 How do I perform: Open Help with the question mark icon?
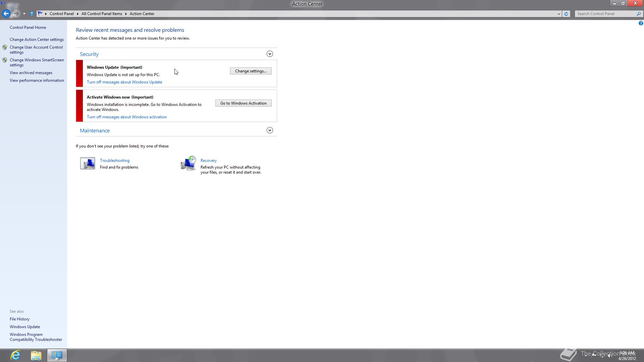[x=641, y=23]
